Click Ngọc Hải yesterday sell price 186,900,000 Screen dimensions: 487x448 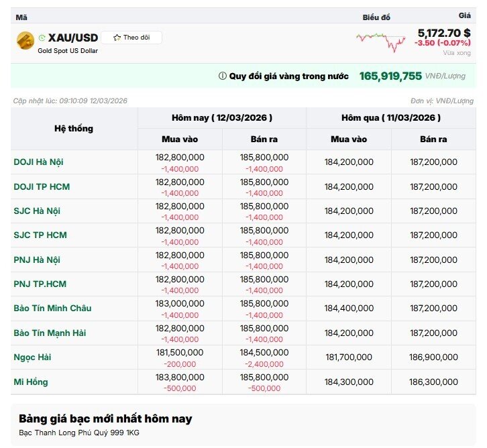pos(433,357)
